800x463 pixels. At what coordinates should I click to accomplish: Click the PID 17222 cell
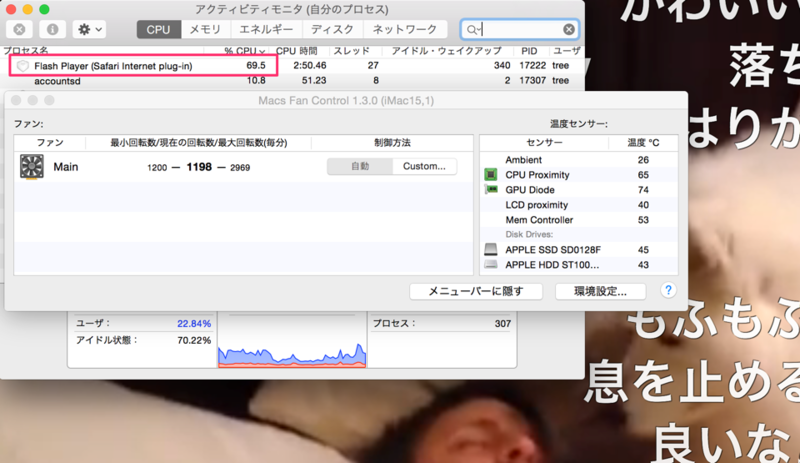pyautogui.click(x=532, y=65)
